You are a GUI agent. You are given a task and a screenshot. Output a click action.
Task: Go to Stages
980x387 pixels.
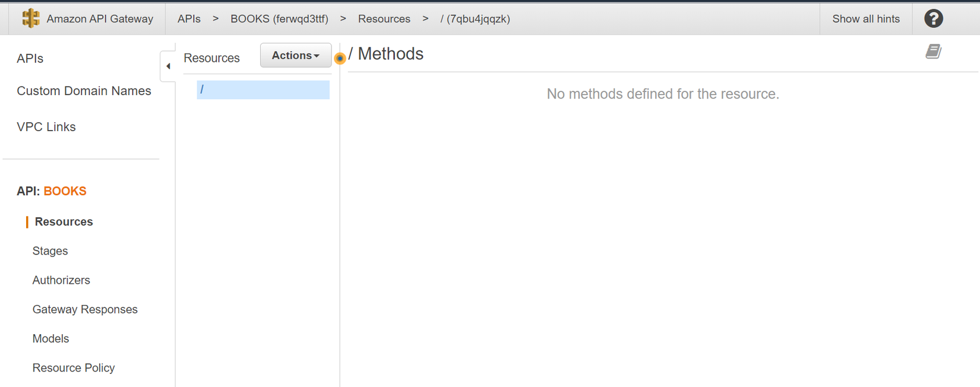pos(50,250)
